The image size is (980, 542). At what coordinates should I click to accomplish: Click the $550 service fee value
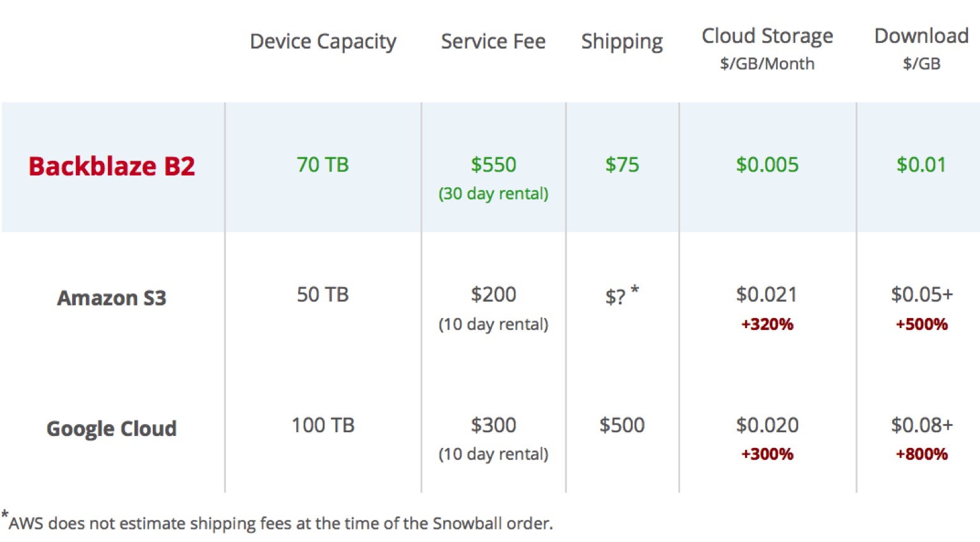click(493, 165)
